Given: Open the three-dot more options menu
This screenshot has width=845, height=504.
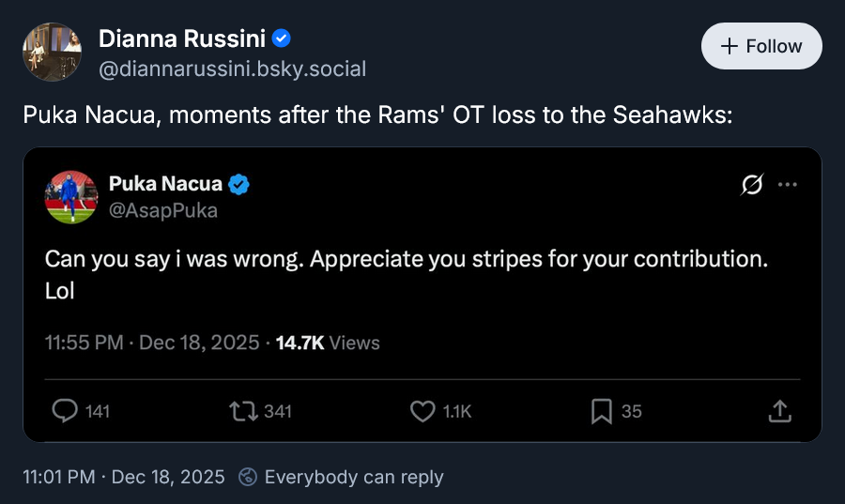Looking at the screenshot, I should coord(788,185).
